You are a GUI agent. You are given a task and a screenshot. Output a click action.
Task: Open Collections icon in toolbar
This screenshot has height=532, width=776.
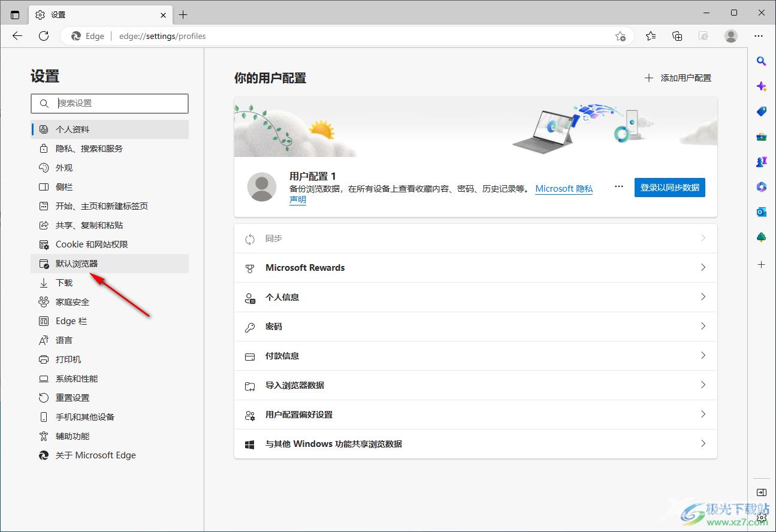(677, 36)
